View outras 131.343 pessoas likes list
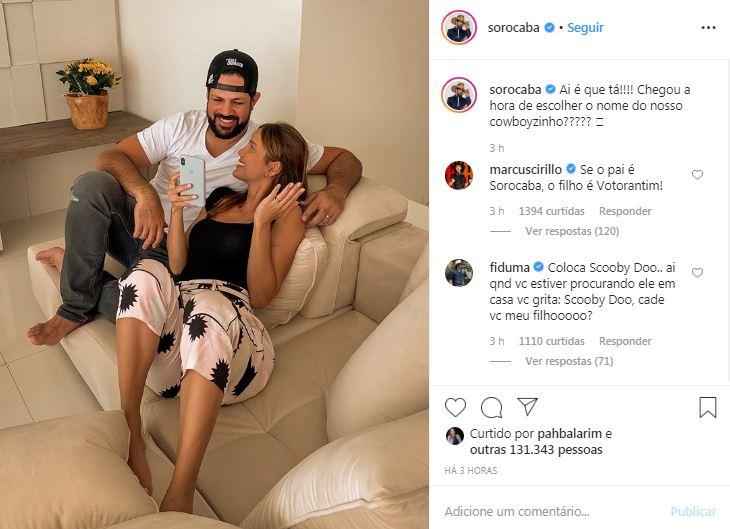 (x=536, y=450)
